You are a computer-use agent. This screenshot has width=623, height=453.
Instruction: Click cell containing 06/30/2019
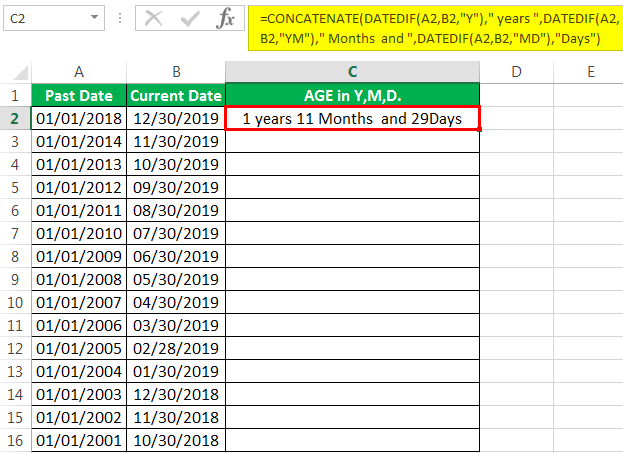click(176, 256)
